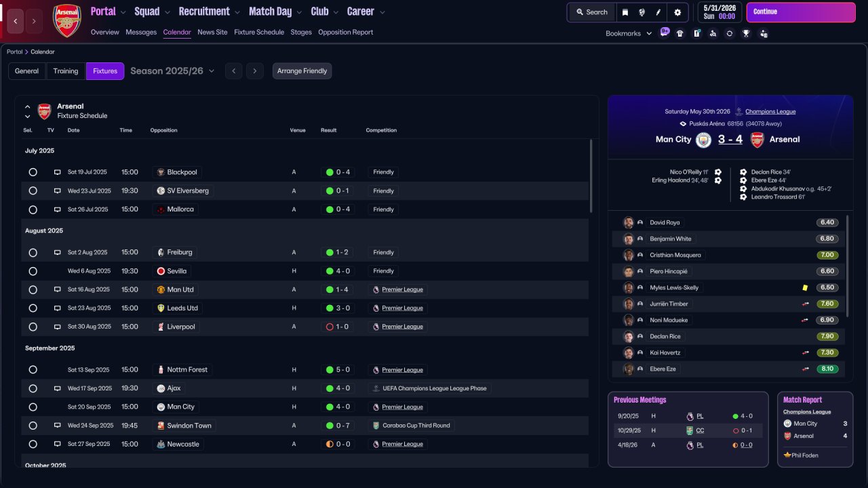Open the world globe icon in top toolbar
Viewport: 868px width, 488px height.
[x=642, y=12]
